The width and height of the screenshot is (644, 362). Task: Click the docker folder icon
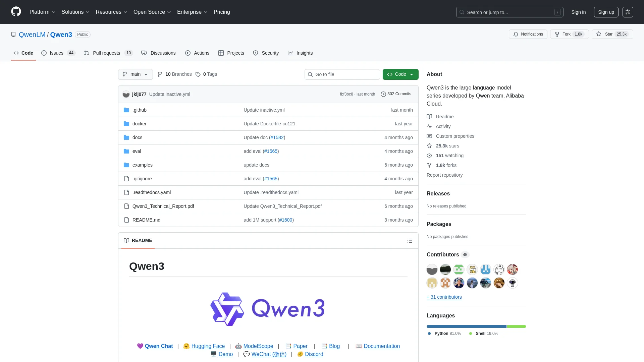[126, 124]
